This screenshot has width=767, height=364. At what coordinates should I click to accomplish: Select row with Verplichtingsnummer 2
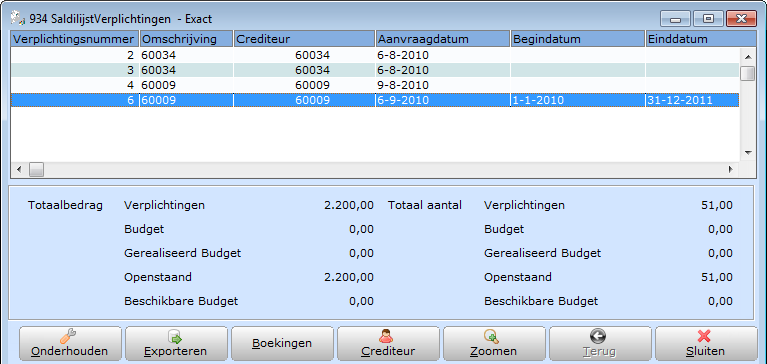[x=375, y=55]
